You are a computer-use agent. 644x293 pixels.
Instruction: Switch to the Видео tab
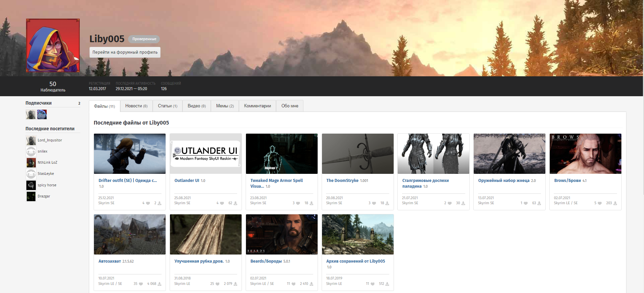(197, 106)
